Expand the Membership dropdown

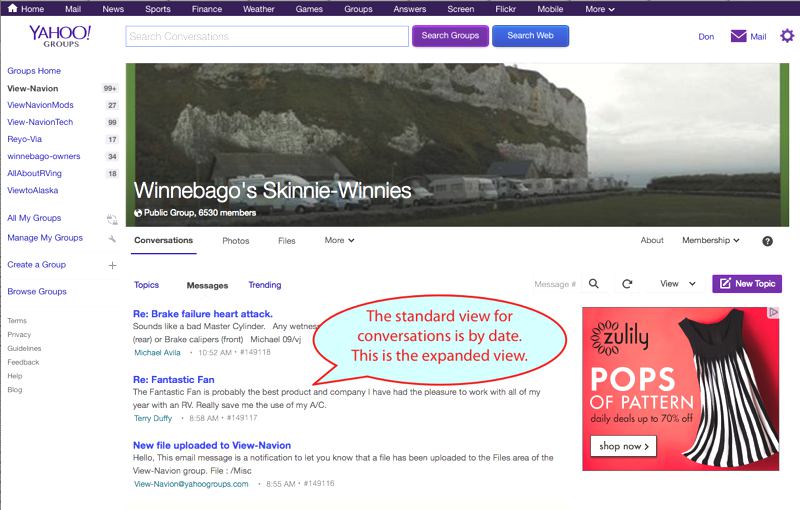click(710, 240)
